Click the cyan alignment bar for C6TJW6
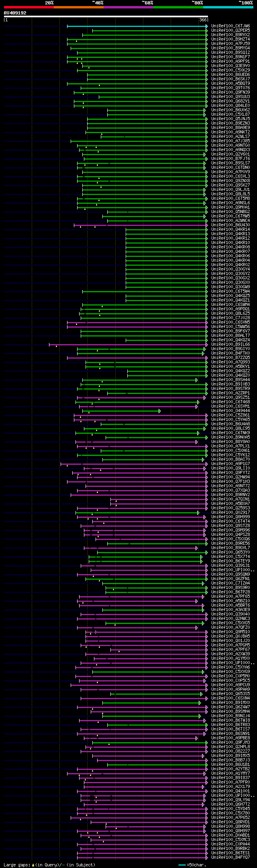 137,26
